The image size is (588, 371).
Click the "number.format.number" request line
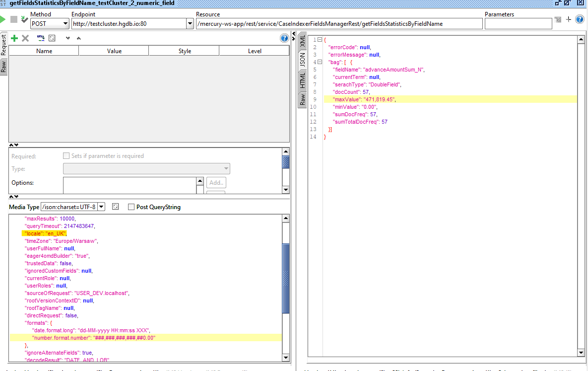point(94,338)
